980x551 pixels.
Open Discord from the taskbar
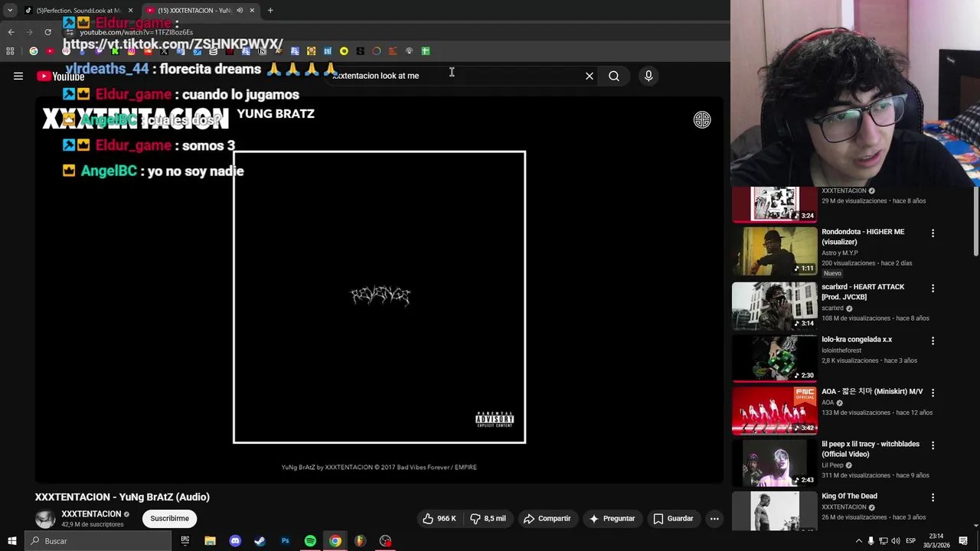pyautogui.click(x=235, y=541)
